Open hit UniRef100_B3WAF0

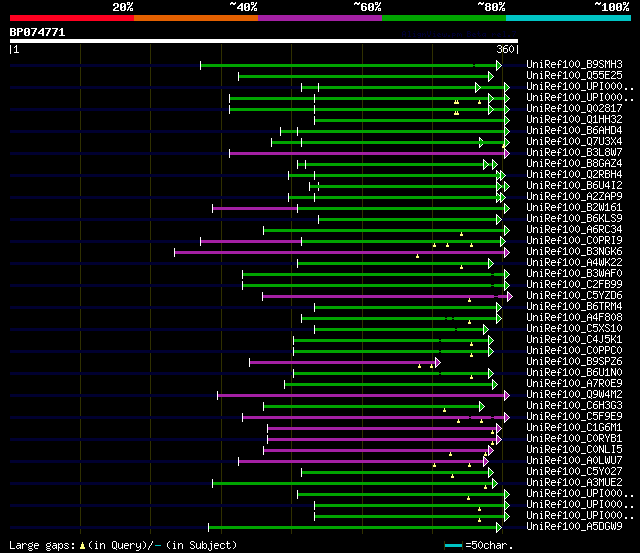coord(574,273)
